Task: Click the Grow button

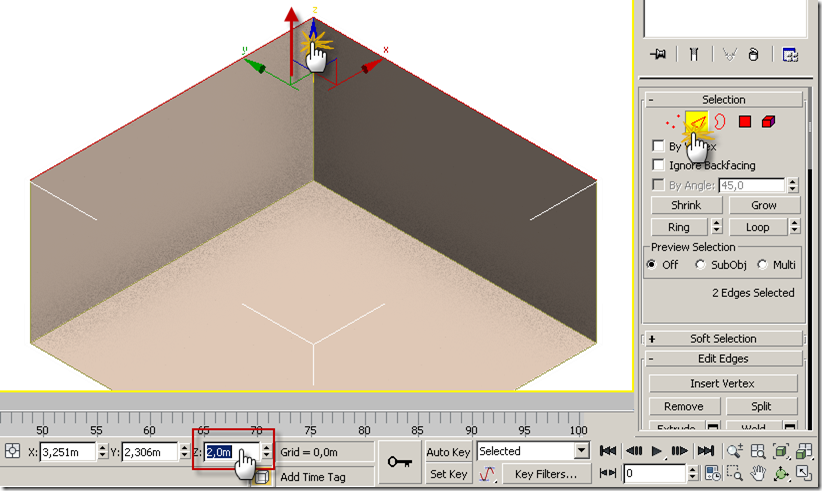Action: click(x=764, y=205)
